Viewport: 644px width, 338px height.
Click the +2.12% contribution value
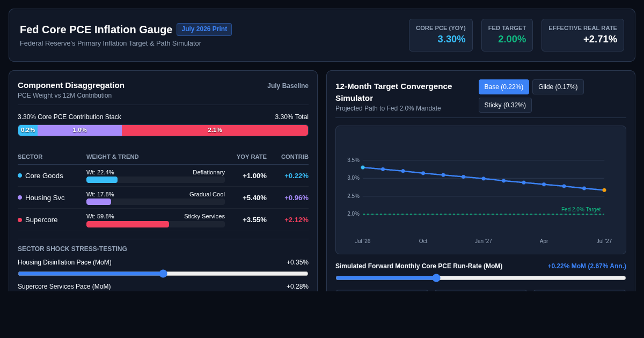296,219
